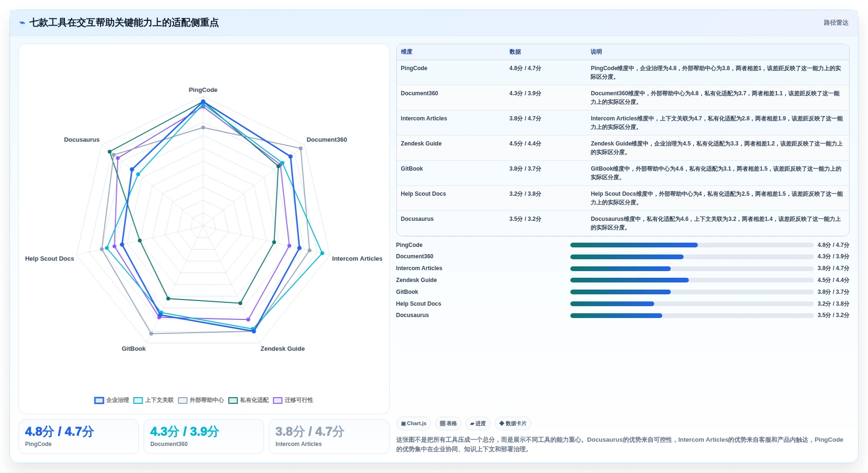Viewport: 868px width, 473px height.
Task: Open the Document360 4.3分 / 3.9分 summary card
Action: pos(204,437)
